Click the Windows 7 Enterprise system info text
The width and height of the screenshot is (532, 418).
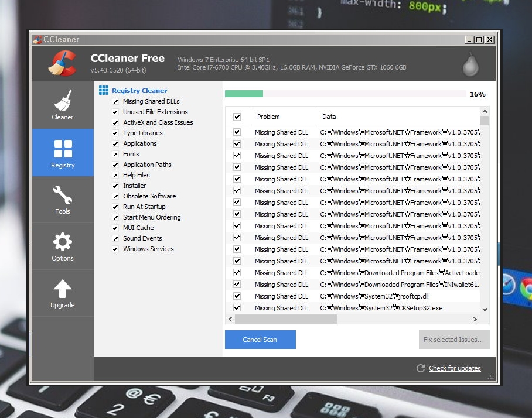click(x=223, y=60)
